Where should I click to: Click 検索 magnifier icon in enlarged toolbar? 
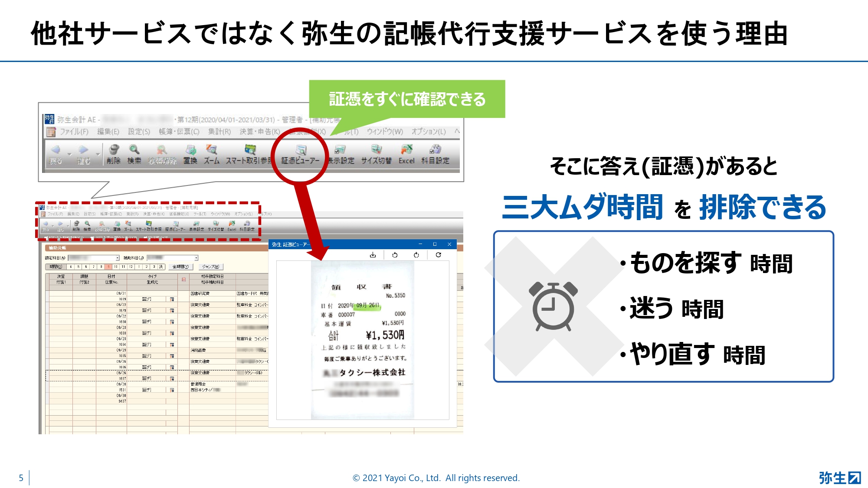134,150
